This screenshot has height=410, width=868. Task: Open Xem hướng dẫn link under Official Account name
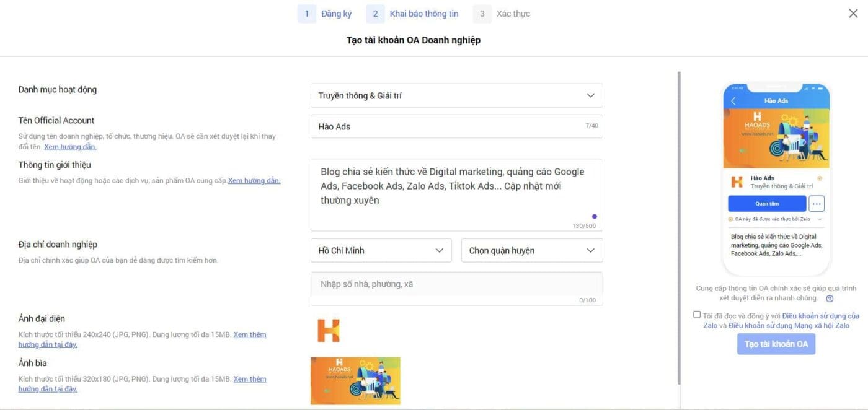(x=70, y=147)
